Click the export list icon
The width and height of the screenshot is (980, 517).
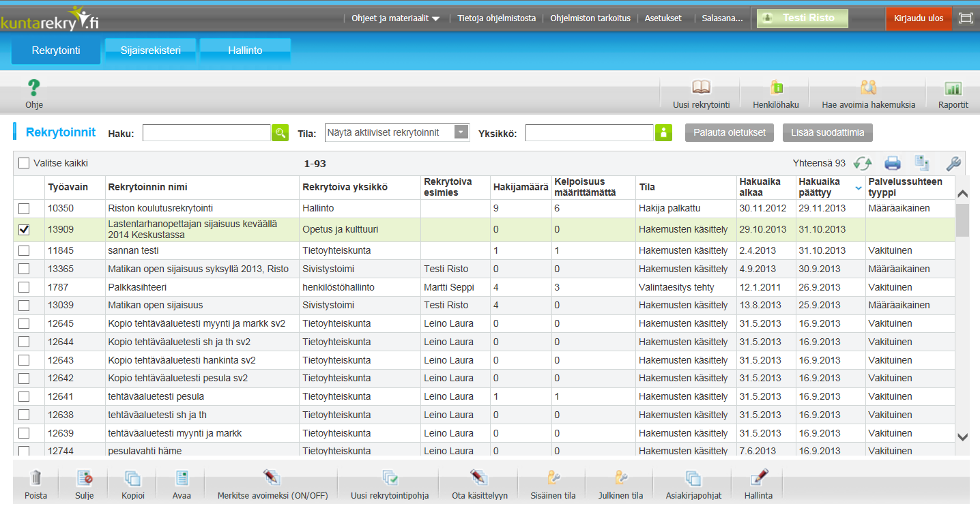tap(923, 163)
